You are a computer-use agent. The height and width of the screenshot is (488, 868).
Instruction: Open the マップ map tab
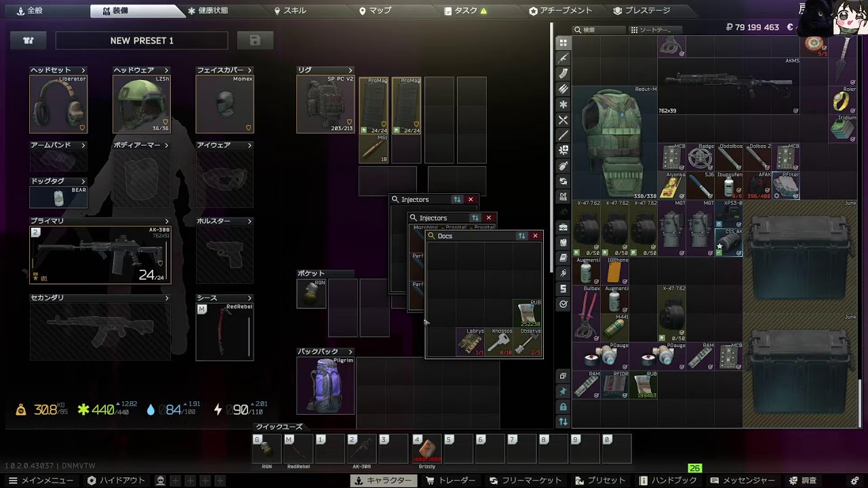point(375,11)
